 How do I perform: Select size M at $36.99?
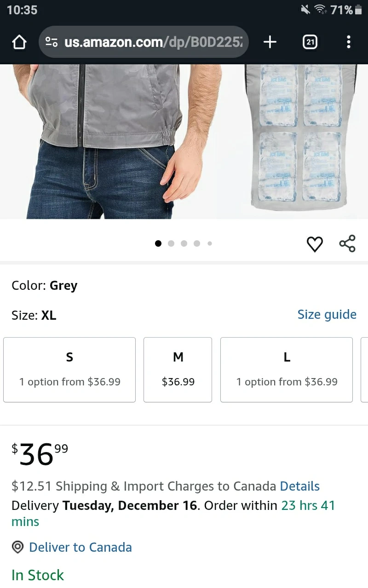(x=178, y=370)
